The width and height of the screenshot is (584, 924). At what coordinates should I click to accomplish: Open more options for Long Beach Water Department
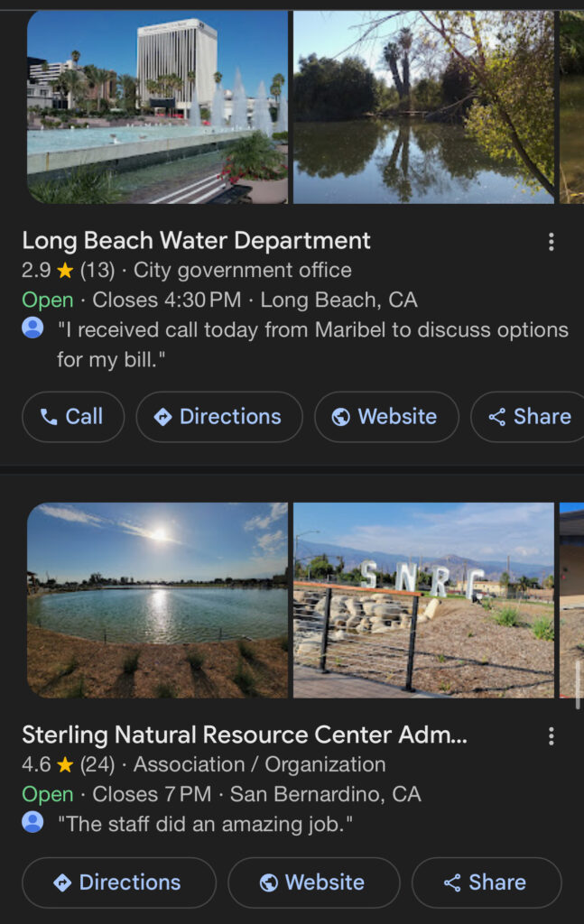coord(551,242)
